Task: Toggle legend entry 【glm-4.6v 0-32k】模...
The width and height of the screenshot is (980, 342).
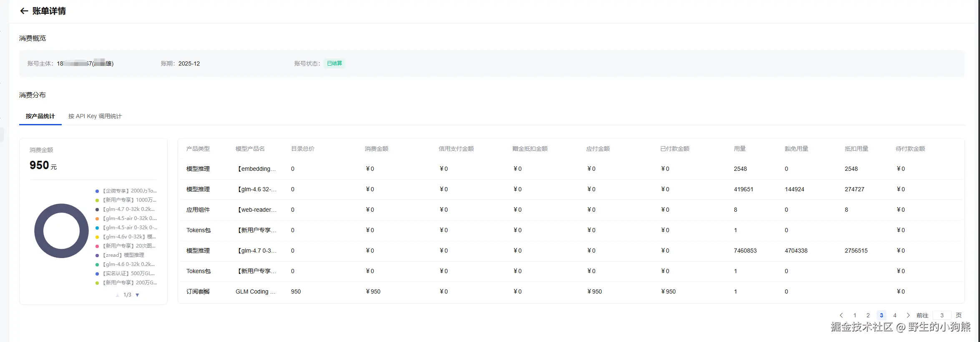Action: [126, 237]
